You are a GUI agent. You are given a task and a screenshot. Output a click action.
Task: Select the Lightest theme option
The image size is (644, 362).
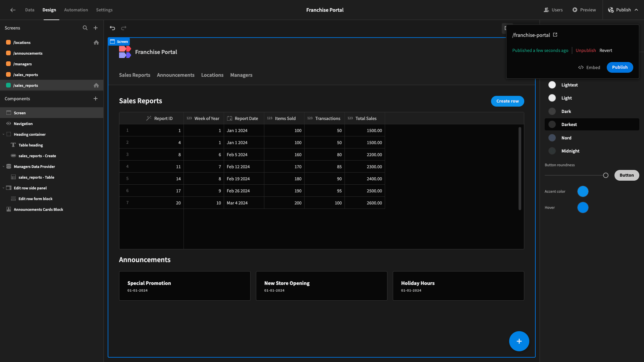(592, 85)
